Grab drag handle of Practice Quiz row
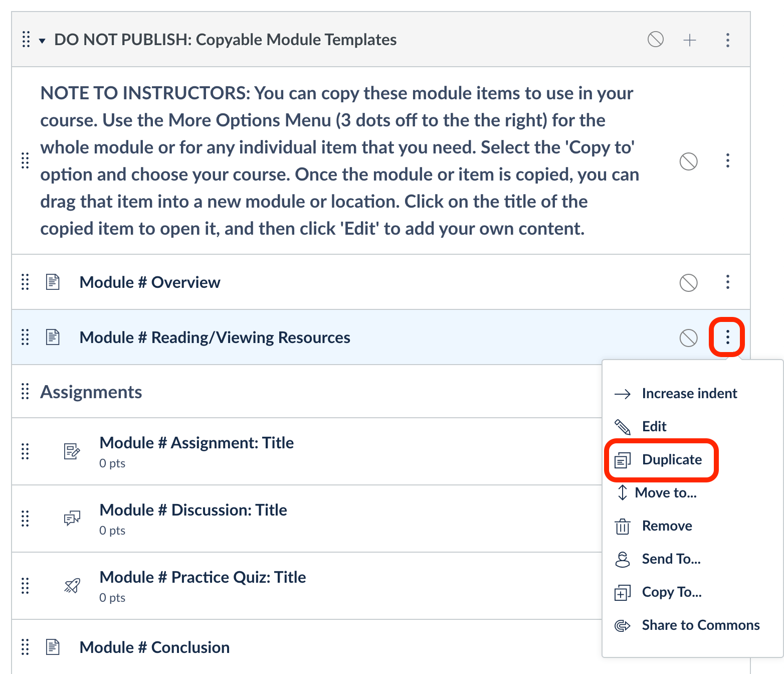 click(x=25, y=586)
